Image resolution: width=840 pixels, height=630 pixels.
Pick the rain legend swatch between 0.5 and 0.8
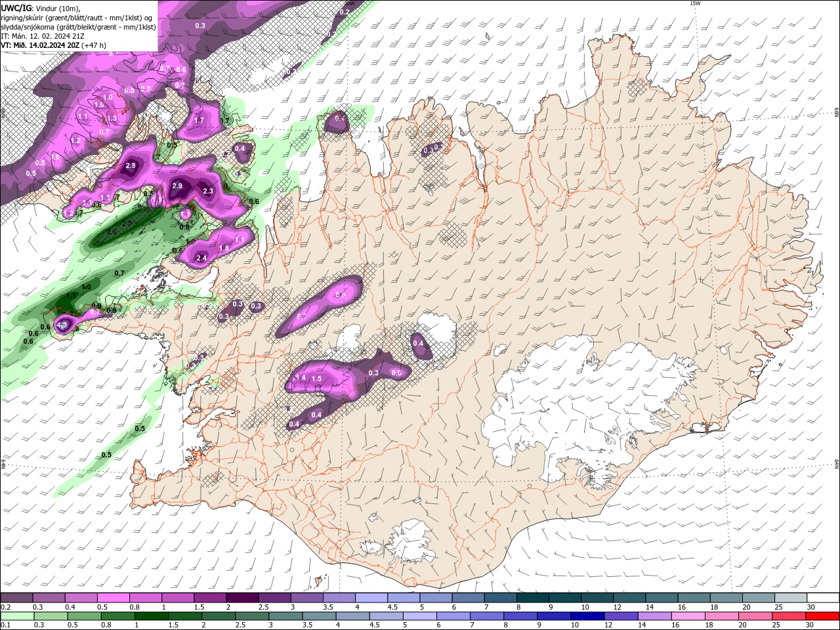pos(84,616)
